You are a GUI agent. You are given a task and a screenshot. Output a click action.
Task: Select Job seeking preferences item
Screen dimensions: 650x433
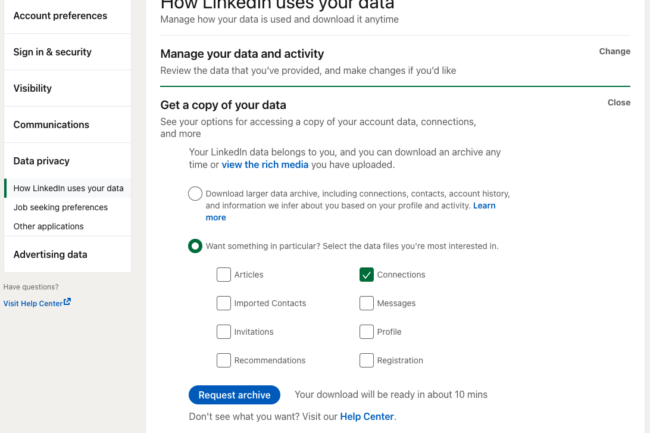[x=61, y=207]
